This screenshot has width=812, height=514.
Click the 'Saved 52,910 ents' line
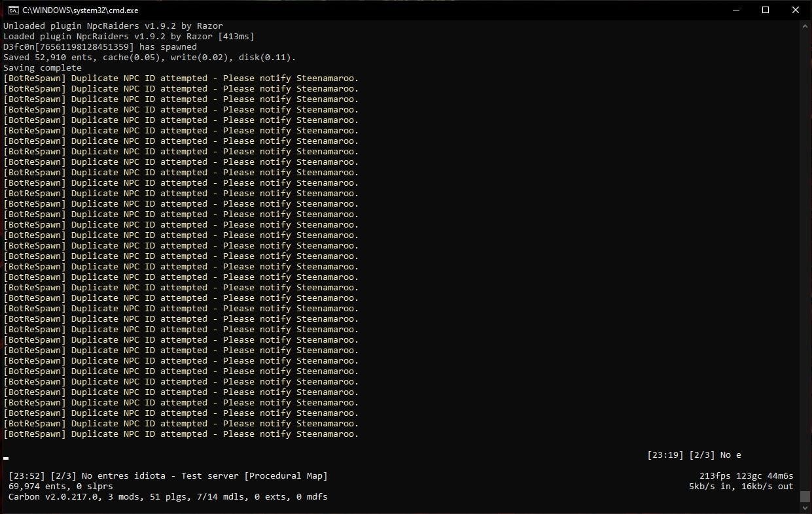pyautogui.click(x=149, y=58)
